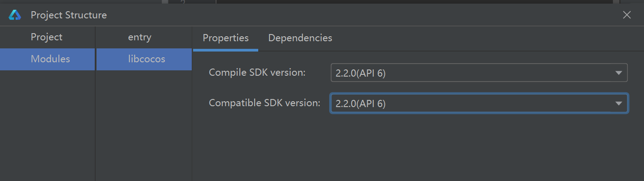Select the Project category in sidebar

pos(47,37)
